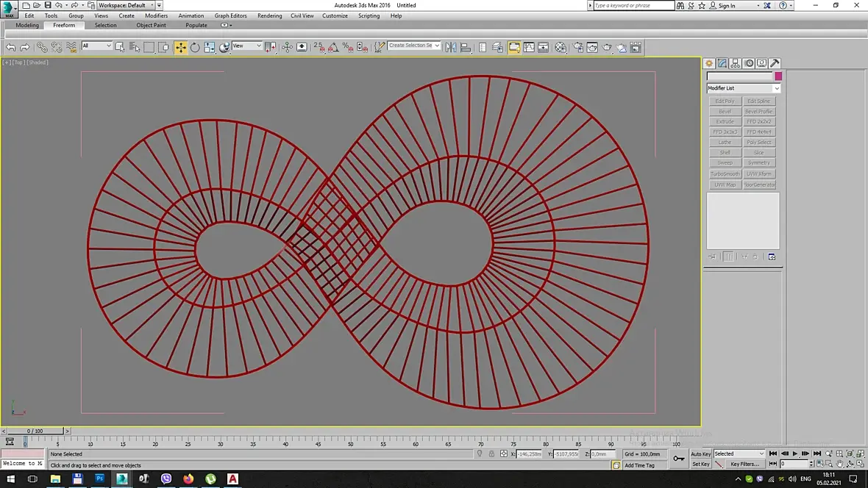Open the Workspace: Default dropdown
Viewport: 868px width, 488px height.
click(x=126, y=5)
